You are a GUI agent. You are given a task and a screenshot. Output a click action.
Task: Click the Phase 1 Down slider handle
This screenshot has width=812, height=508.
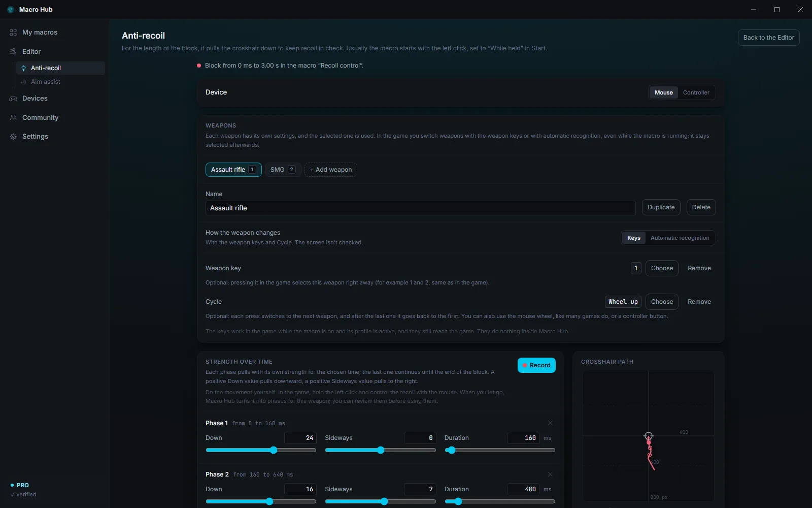274,450
